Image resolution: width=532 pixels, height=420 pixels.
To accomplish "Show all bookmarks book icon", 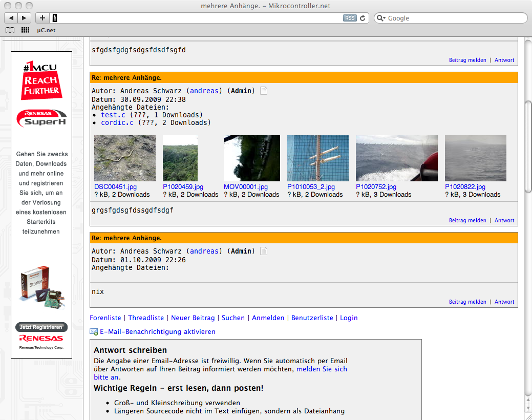I will 10,30.
